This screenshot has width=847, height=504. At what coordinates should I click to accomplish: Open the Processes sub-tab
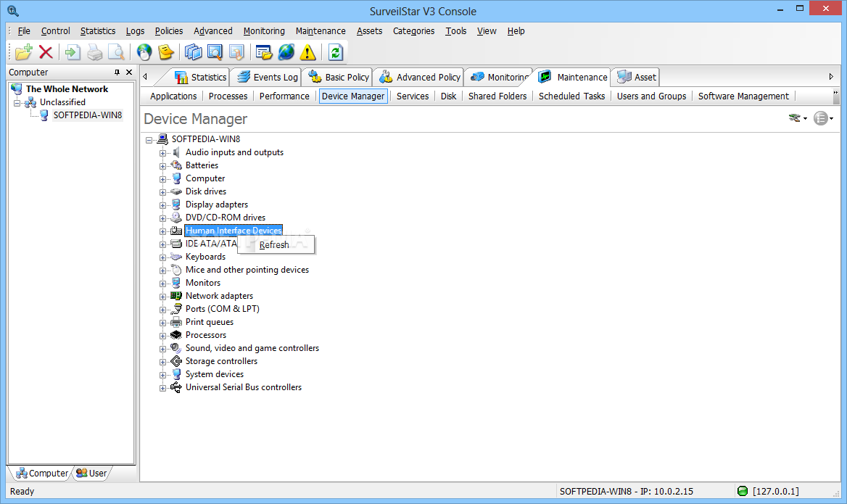228,96
